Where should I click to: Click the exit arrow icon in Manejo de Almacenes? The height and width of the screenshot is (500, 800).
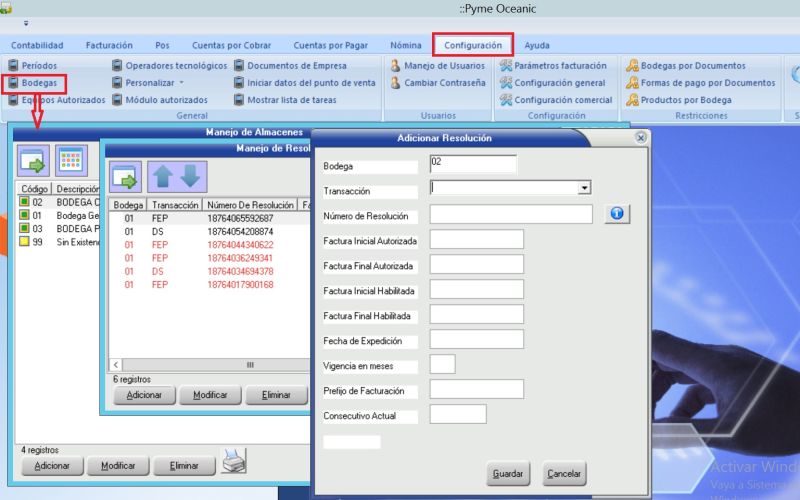pos(33,160)
